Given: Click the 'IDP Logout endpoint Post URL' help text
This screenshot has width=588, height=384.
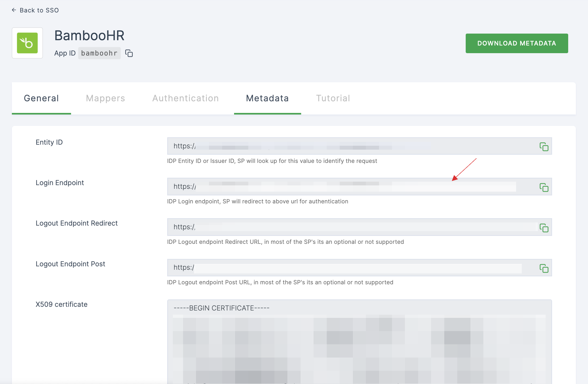Looking at the screenshot, I should coord(280,282).
